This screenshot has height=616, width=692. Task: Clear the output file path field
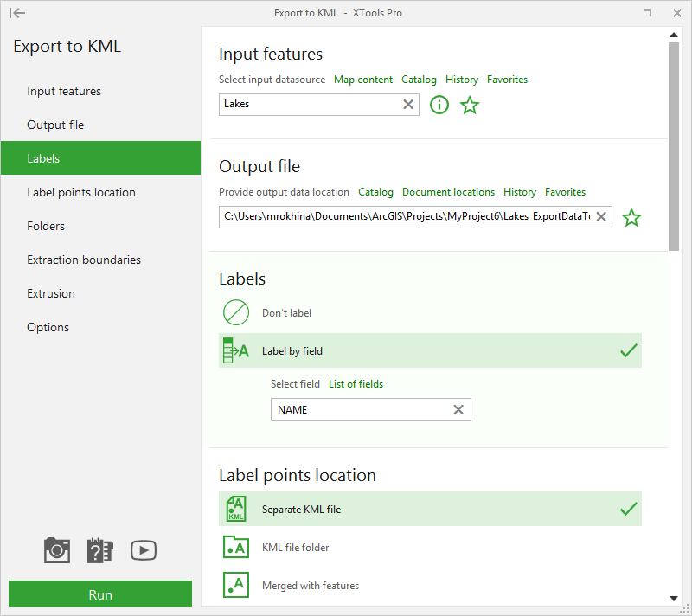click(601, 217)
